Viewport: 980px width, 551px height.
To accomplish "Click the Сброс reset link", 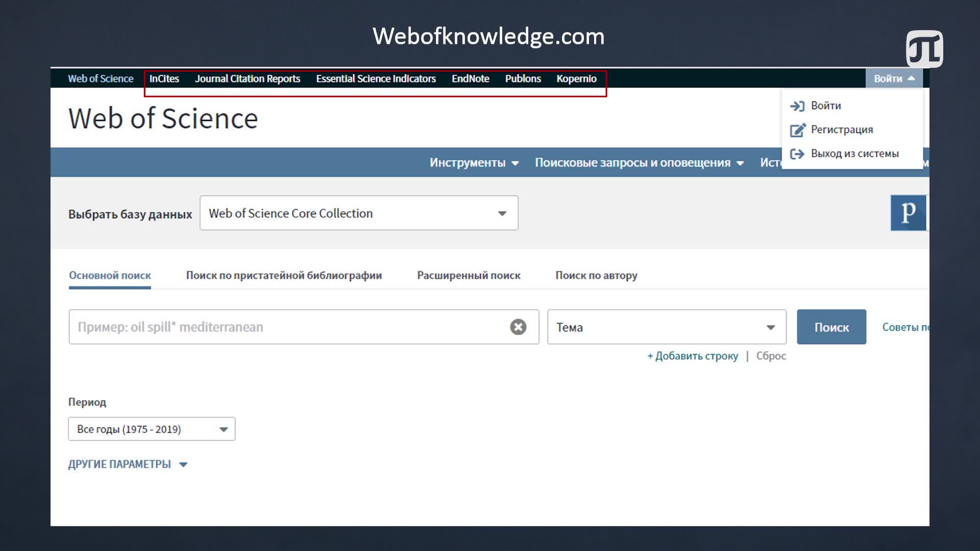I will pos(771,356).
